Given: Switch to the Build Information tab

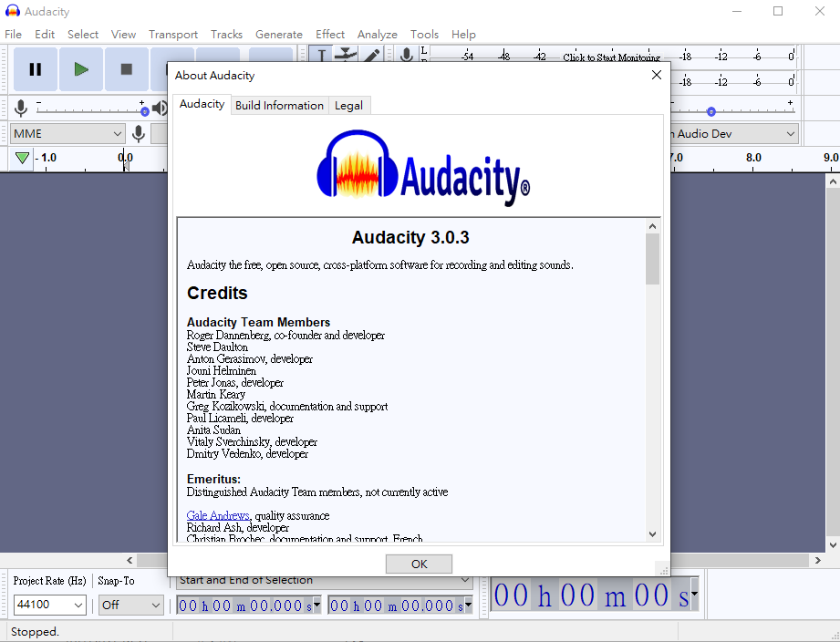Looking at the screenshot, I should point(279,105).
